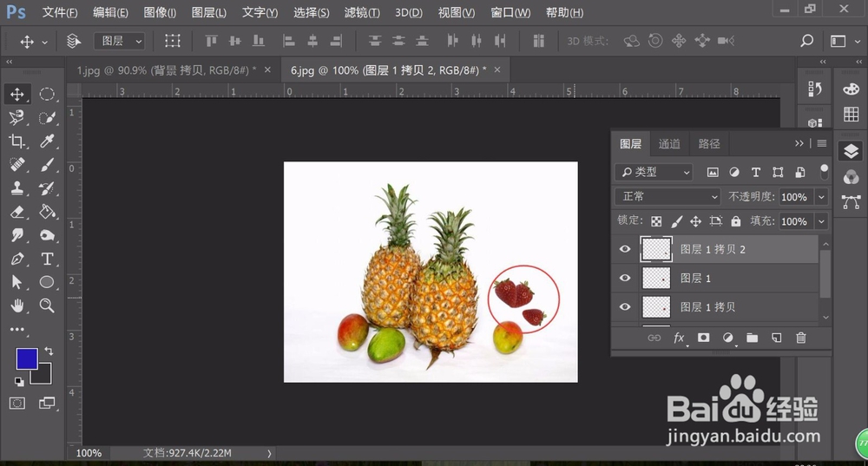This screenshot has width=868, height=466.
Task: Toggle lock transparent pixels
Action: (x=656, y=221)
